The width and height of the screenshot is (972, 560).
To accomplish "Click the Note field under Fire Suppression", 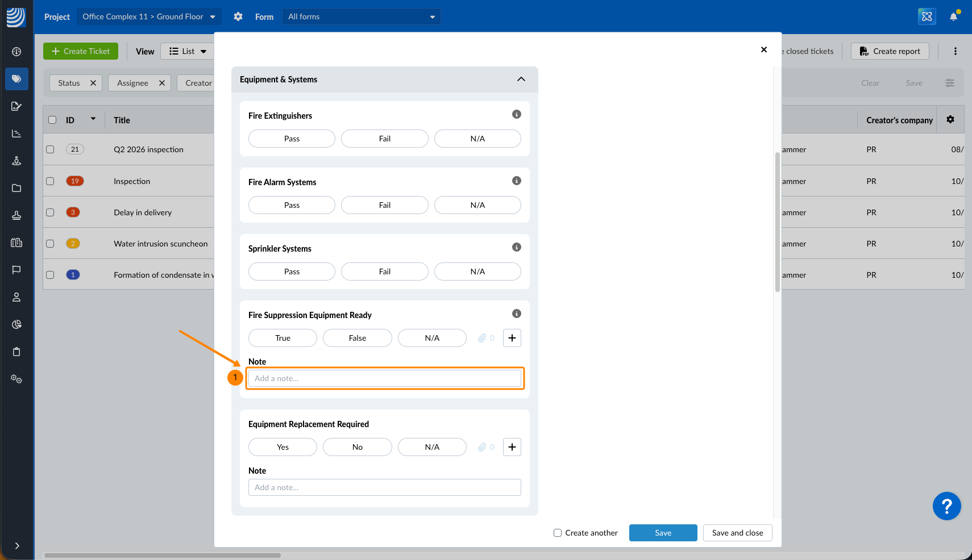I will pos(384,378).
